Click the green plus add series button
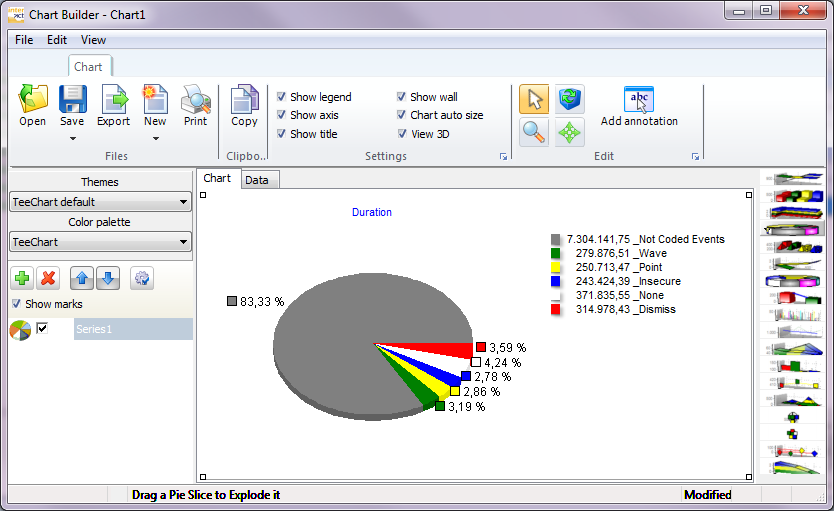Viewport: 834px width, 511px height. (22, 278)
